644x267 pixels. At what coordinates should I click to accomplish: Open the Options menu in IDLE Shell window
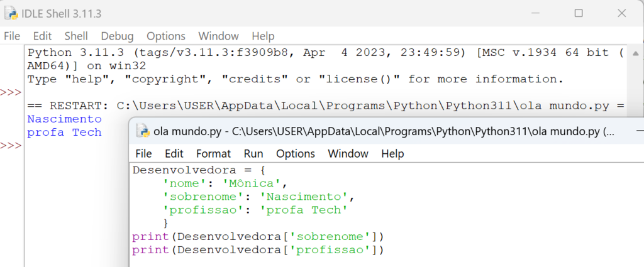pos(166,36)
